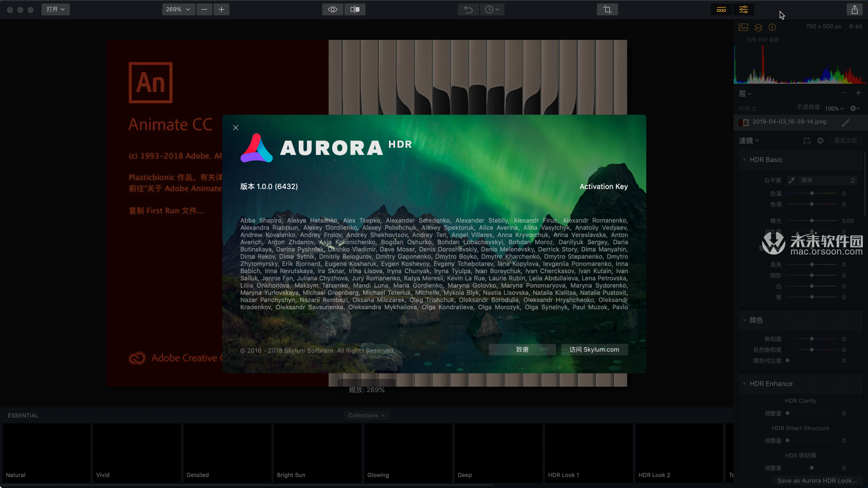Select the crop tool icon
The image size is (868, 488).
tap(607, 9)
